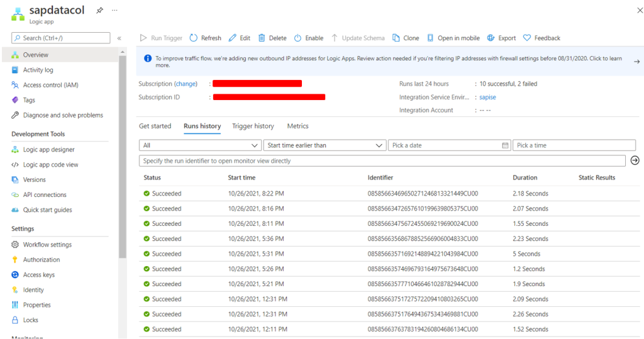Click the Clone toolbar icon
The width and height of the screenshot is (644, 339).
396,38
